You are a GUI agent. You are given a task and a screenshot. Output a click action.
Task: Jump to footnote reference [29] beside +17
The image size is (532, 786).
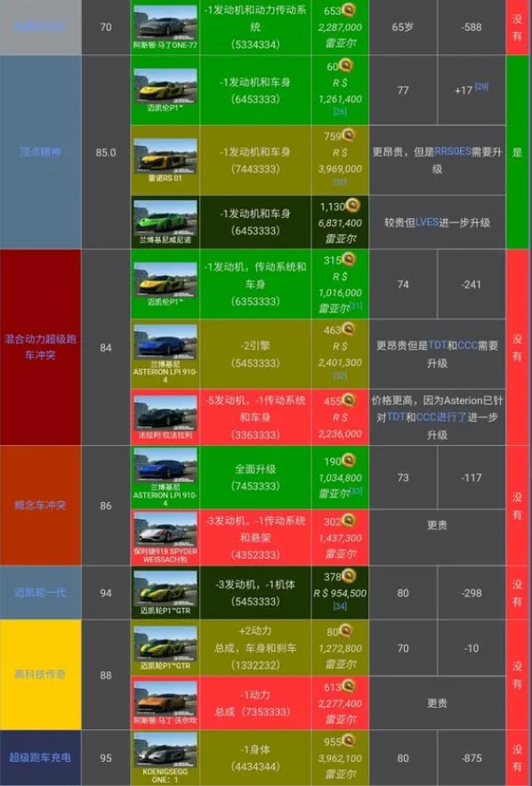pyautogui.click(x=481, y=86)
